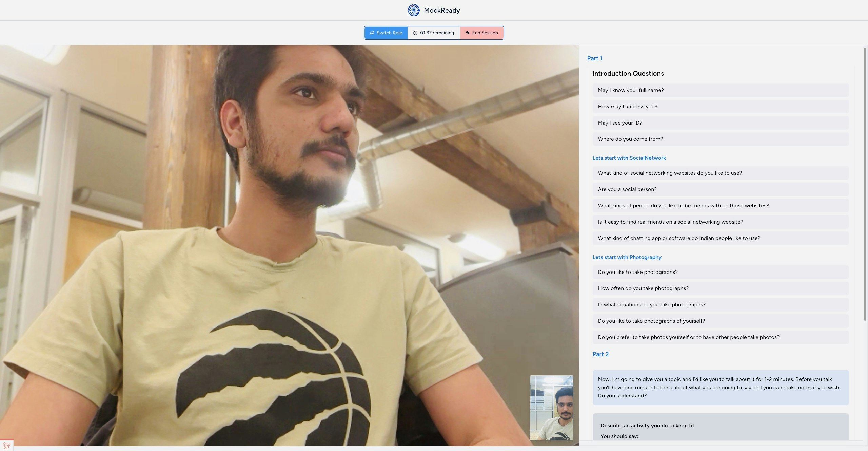Select 'How often do you take photographs?' question
Viewport: 868px width, 451px height.
721,288
